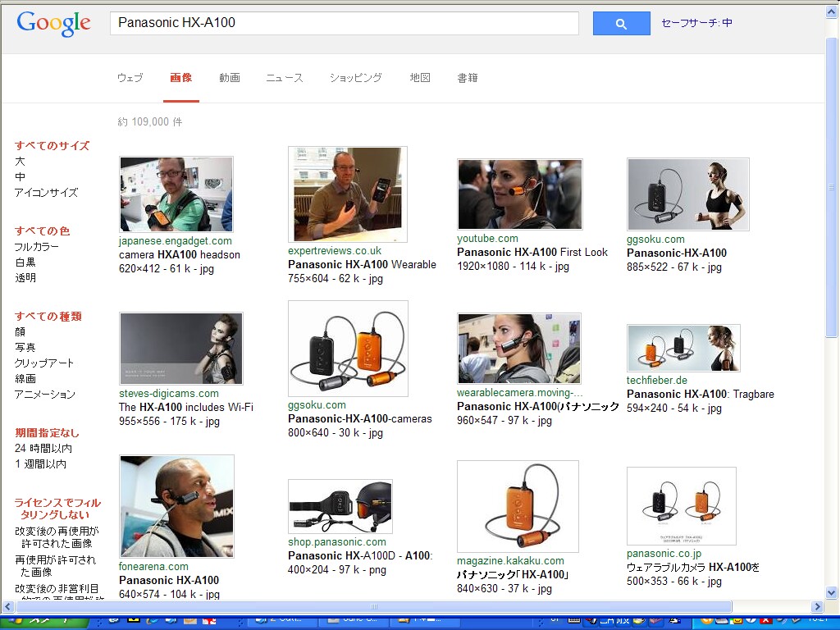This screenshot has width=840, height=630.
Task: Open shop.panasonic.com helmet thumbnail
Action: [x=340, y=506]
